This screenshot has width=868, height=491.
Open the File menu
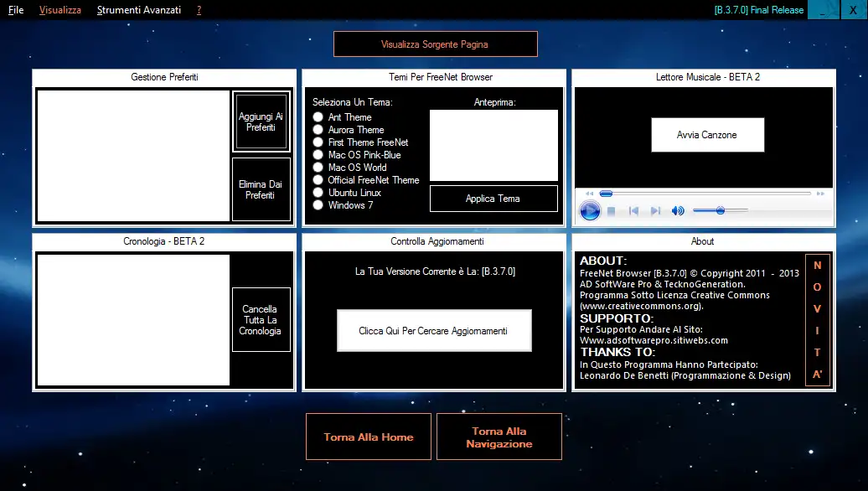click(x=16, y=10)
